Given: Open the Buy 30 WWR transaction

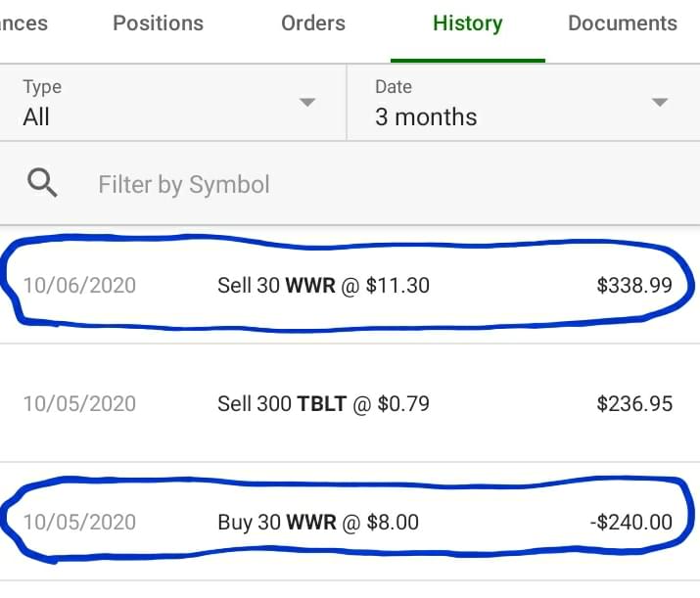Looking at the screenshot, I should point(318,522).
